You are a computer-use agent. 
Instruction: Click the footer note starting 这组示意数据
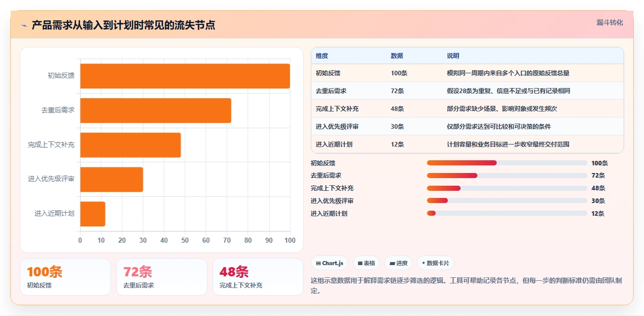point(466,286)
